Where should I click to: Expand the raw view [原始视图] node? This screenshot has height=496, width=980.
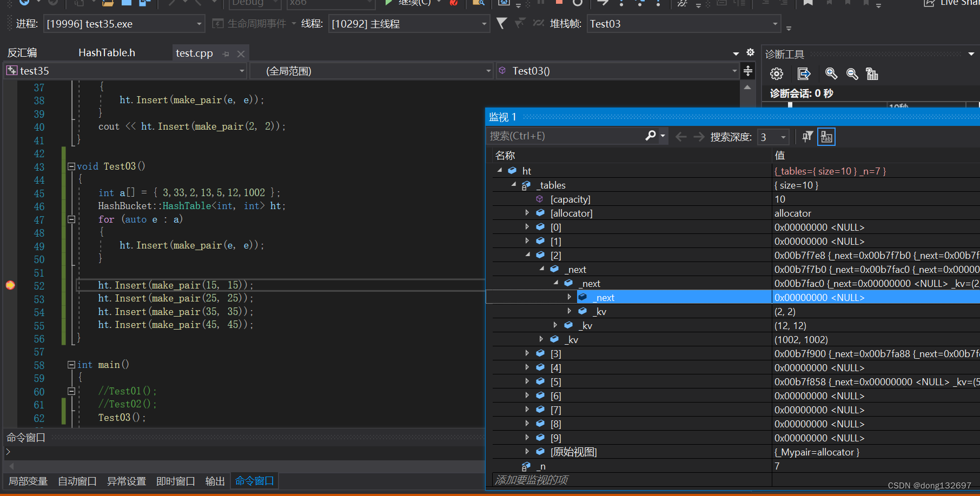(527, 451)
